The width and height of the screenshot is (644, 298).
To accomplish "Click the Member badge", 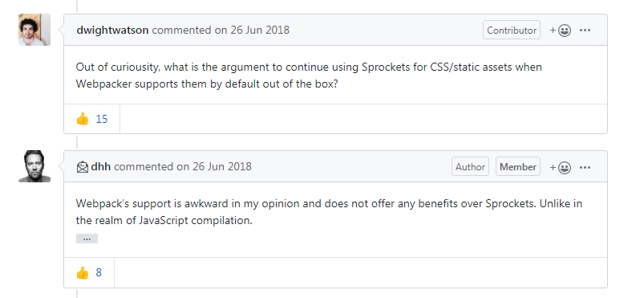I will [518, 167].
